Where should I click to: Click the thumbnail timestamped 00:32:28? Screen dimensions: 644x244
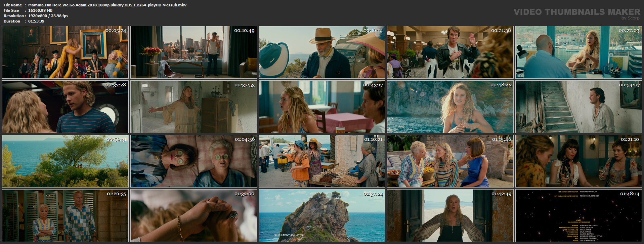[65, 107]
